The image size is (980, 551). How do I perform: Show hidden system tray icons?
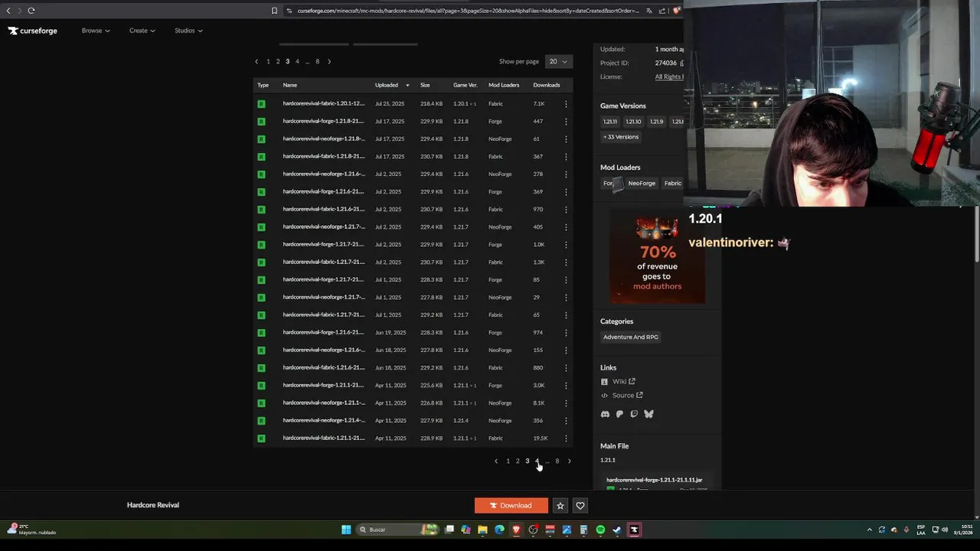tap(869, 530)
